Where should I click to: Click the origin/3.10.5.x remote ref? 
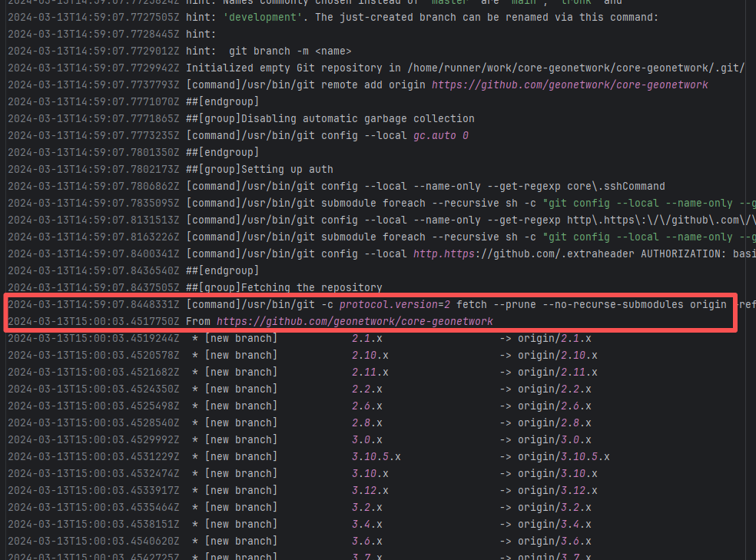click(x=563, y=456)
